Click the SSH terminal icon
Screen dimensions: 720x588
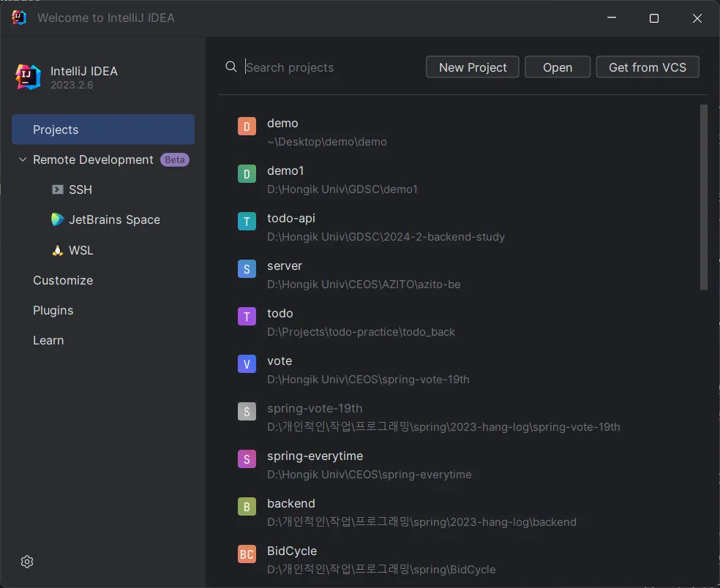tap(57, 189)
